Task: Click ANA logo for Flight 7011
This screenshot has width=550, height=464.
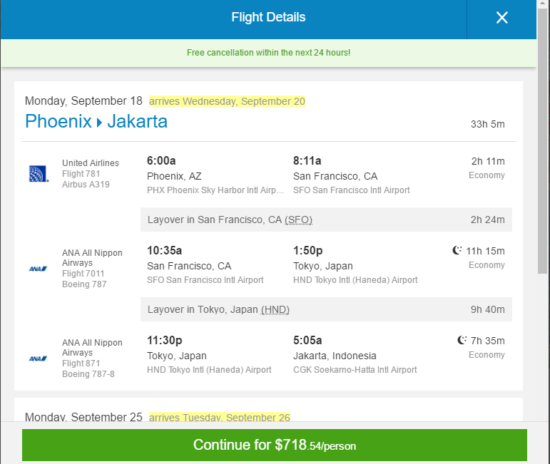Action: click(38, 269)
